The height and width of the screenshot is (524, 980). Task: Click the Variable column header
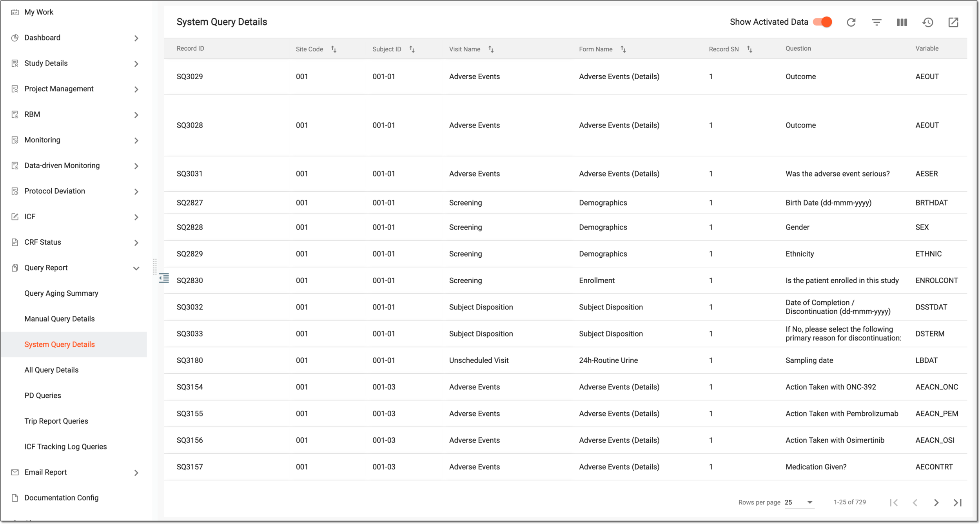click(x=927, y=48)
